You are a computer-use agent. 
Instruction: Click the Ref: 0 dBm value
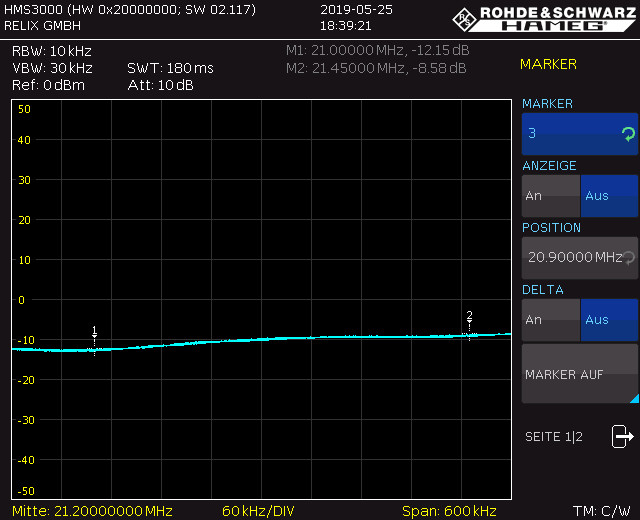pos(49,85)
